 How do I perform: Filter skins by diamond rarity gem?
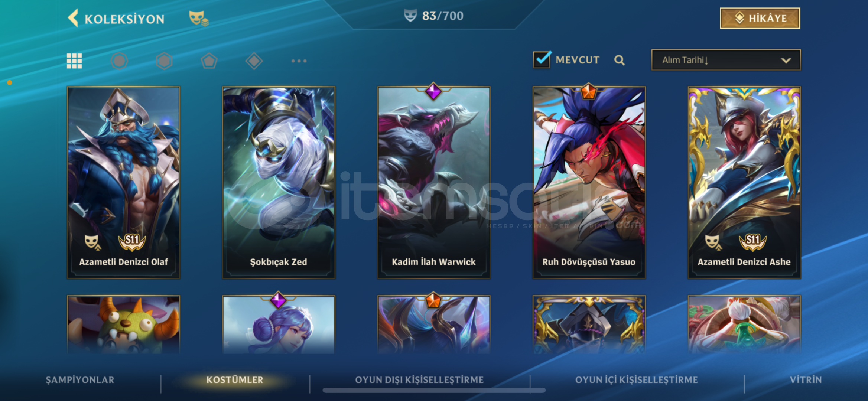[254, 61]
